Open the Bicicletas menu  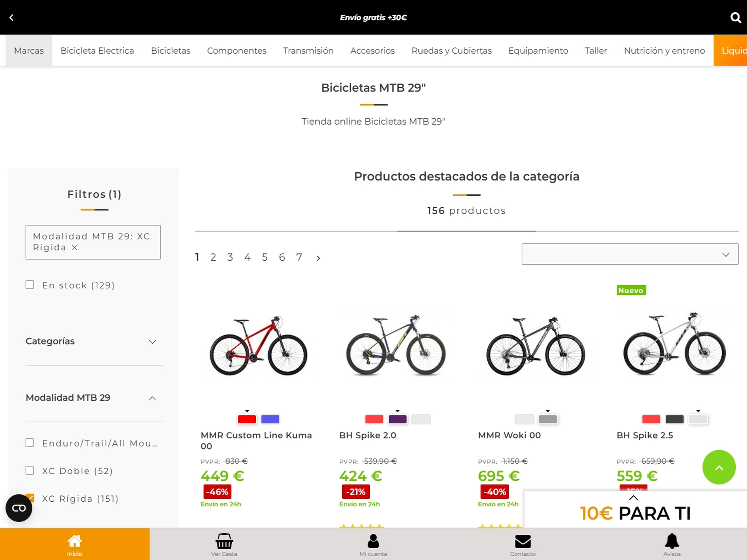pos(171,50)
